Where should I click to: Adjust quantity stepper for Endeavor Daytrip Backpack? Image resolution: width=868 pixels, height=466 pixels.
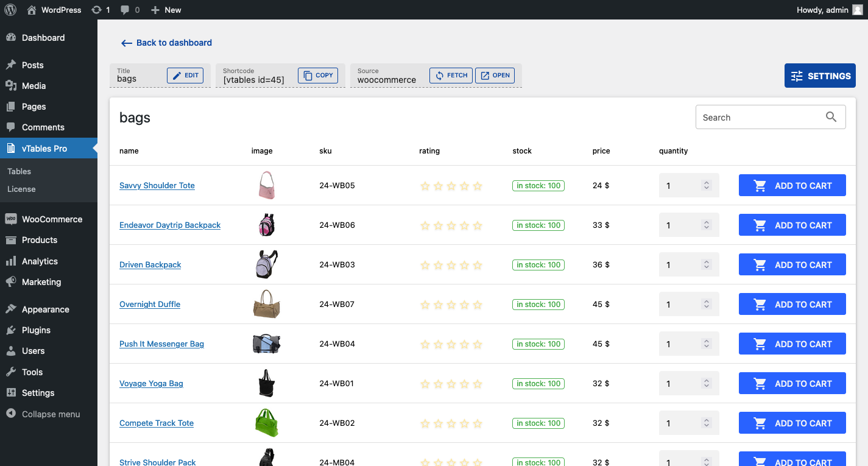point(707,225)
